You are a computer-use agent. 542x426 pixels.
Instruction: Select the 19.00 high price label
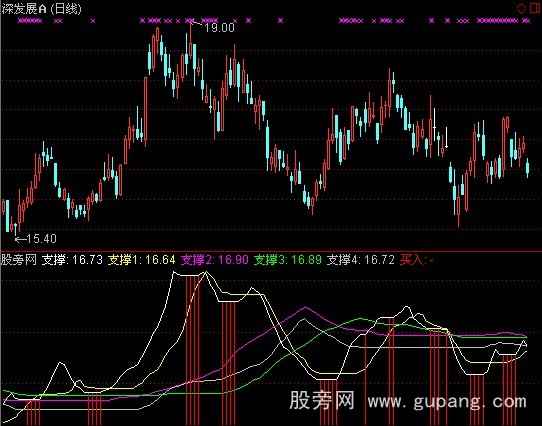point(219,27)
